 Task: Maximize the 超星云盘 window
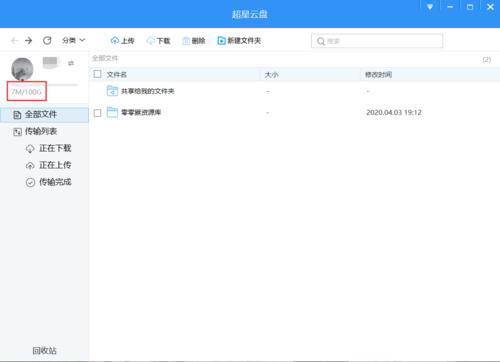point(470,7)
